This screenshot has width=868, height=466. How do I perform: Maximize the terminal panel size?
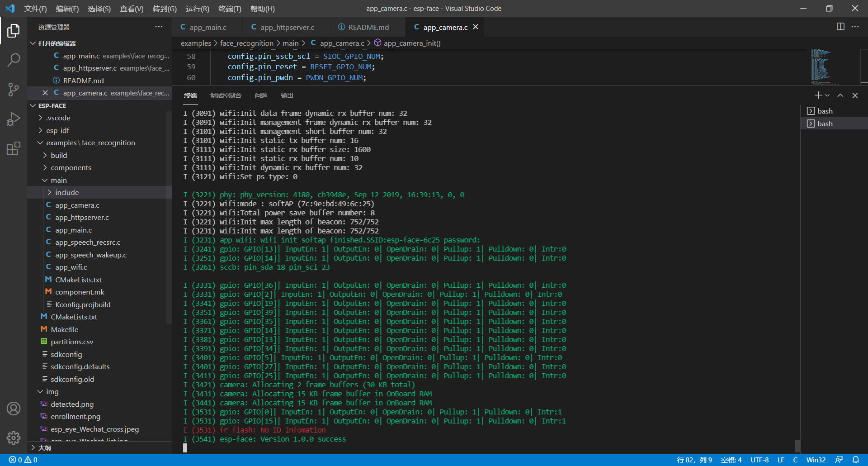pos(840,95)
